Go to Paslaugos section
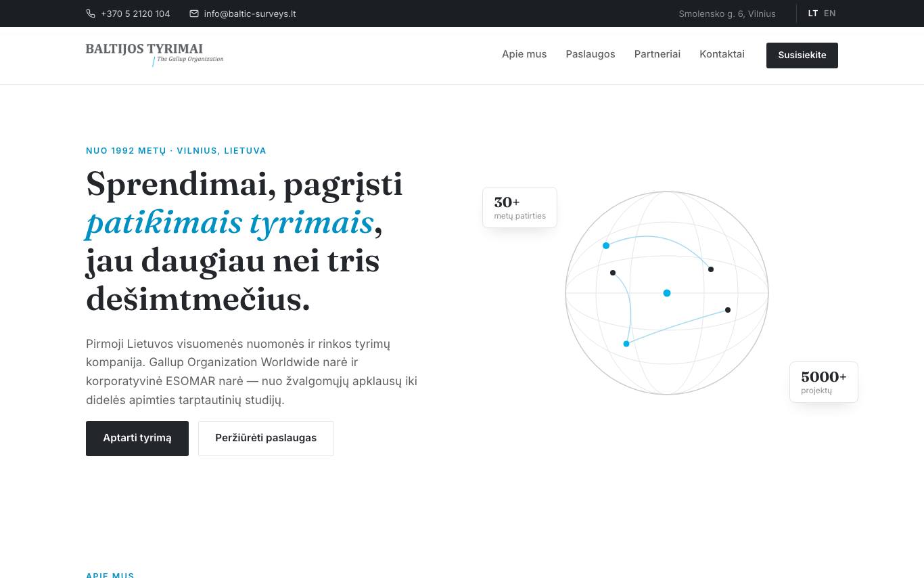This screenshot has height=578, width=924. [x=591, y=54]
